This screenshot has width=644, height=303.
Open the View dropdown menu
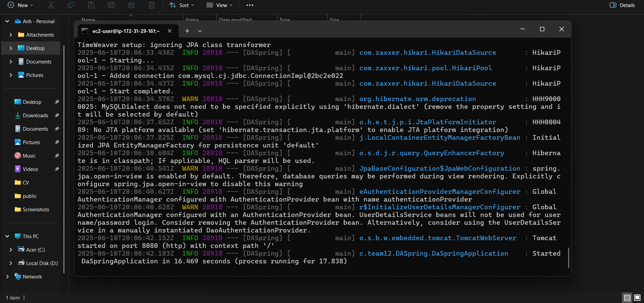click(x=219, y=5)
